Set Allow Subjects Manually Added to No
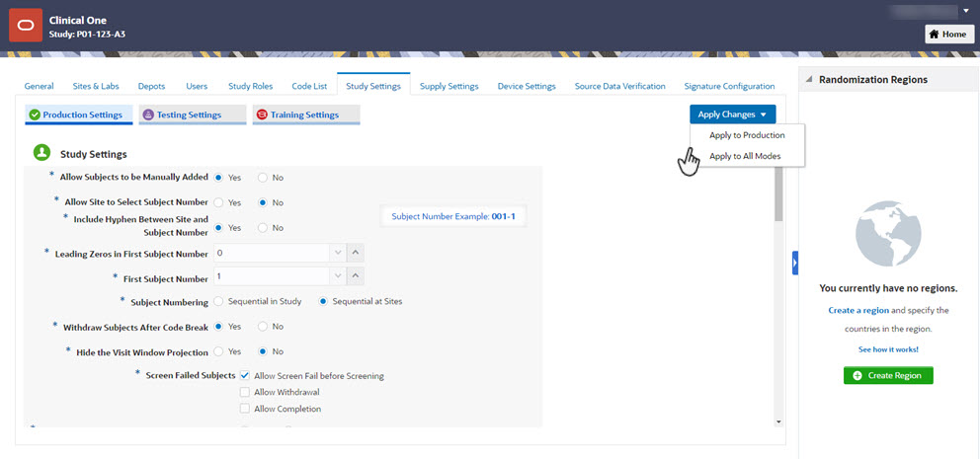980x459 pixels. click(x=263, y=178)
